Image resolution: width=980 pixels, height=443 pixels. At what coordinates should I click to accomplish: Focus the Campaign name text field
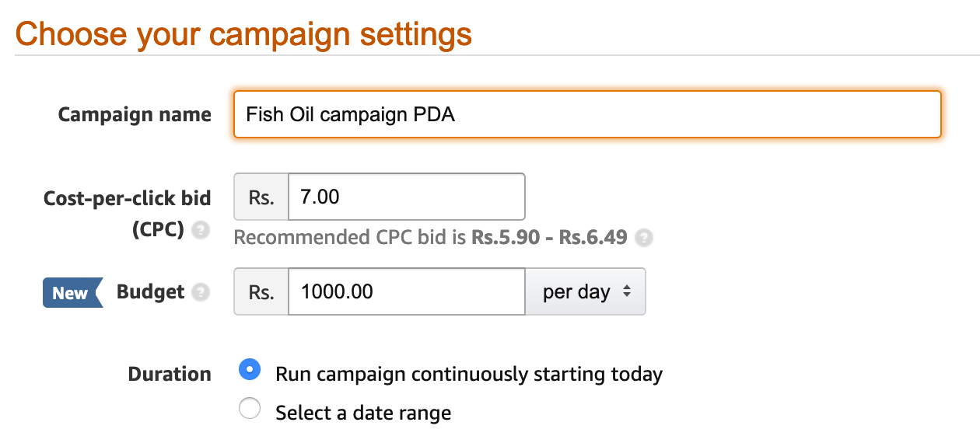pos(587,114)
